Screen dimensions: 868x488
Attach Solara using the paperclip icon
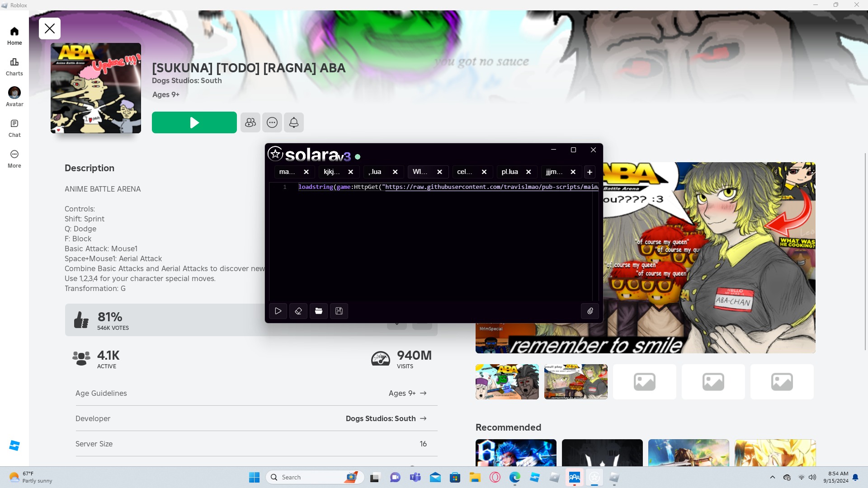[590, 311]
